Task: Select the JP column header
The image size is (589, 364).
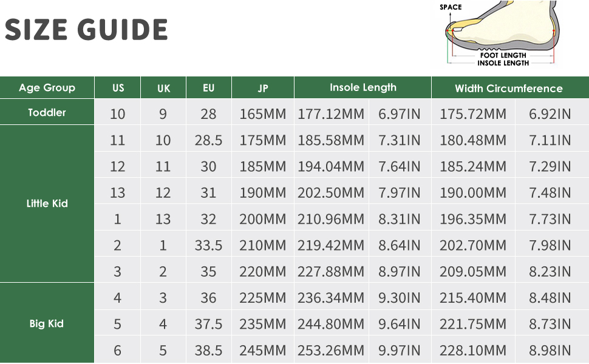Action: pos(263,89)
